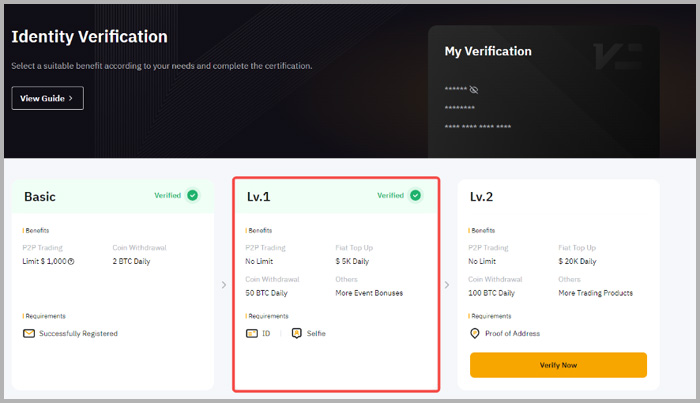Click 'Selfie' requirement label
Screen dimensions: 700x403
(x=316, y=333)
